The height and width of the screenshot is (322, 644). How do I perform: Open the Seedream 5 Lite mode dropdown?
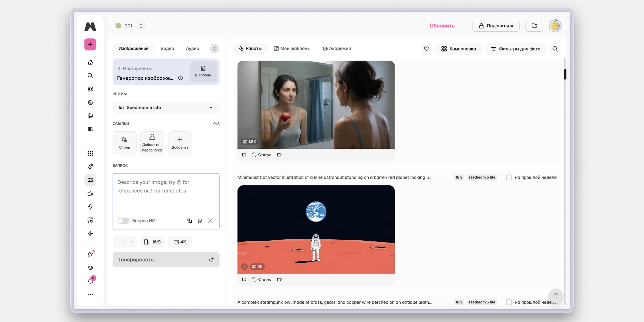[166, 107]
